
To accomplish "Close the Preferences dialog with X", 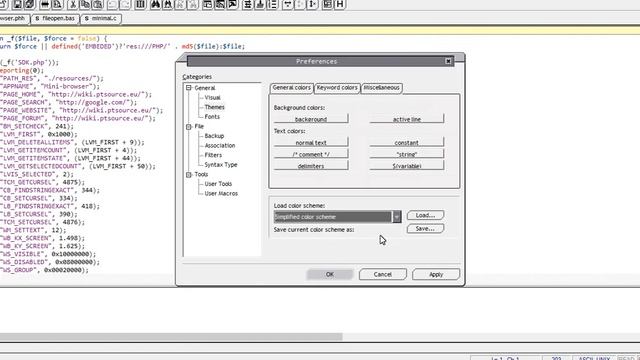I will (x=448, y=61).
